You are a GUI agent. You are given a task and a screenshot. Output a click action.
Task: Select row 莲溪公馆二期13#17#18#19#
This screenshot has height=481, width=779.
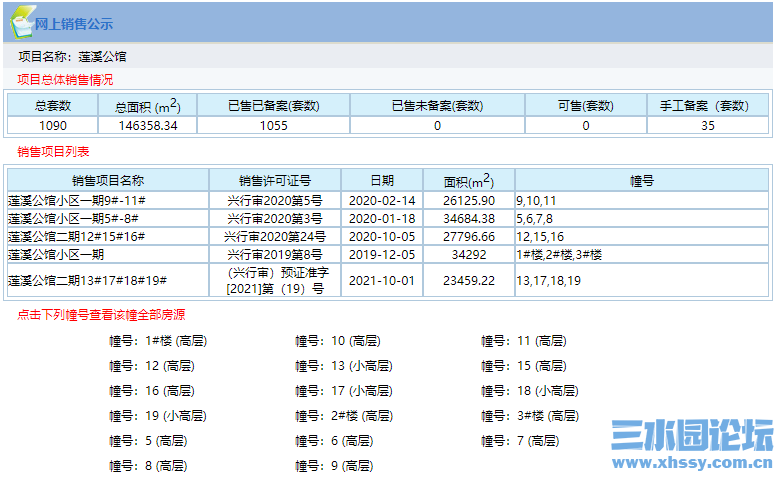(x=388, y=280)
